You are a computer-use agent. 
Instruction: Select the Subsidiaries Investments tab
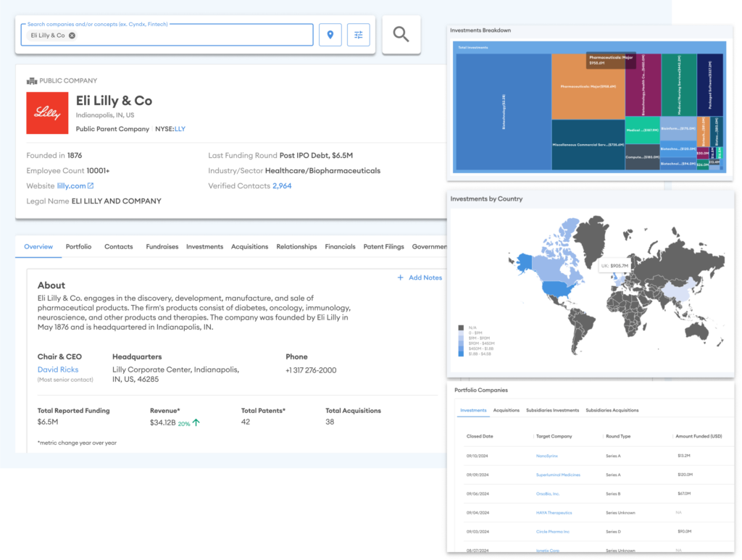coord(552,410)
